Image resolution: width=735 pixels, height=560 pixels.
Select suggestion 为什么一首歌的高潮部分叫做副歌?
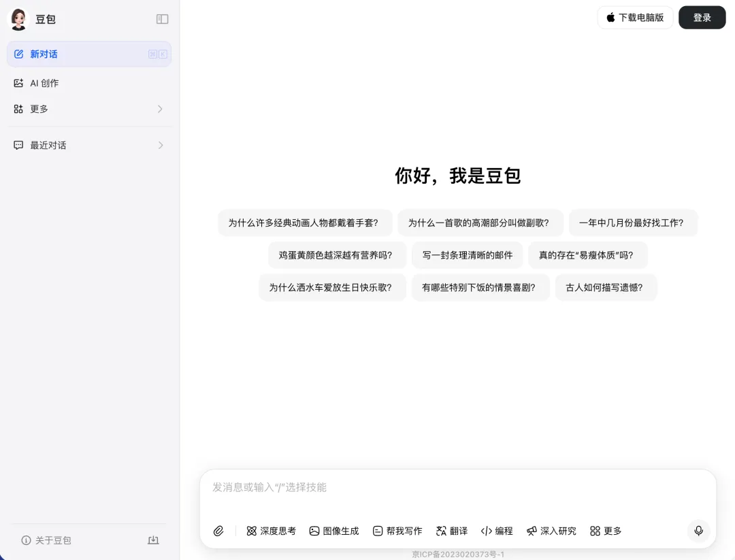pyautogui.click(x=480, y=223)
